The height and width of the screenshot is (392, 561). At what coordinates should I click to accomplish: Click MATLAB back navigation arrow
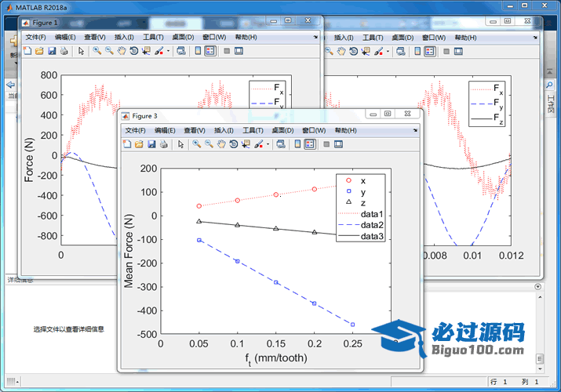[x=11, y=85]
